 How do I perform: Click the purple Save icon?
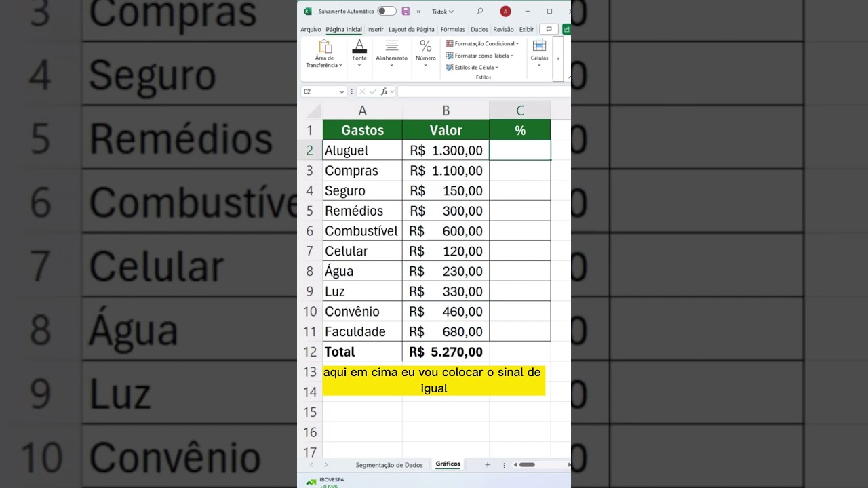tap(406, 12)
